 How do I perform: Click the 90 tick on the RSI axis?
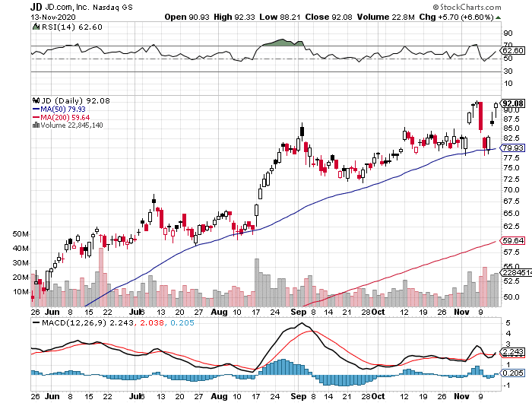[x=508, y=33]
